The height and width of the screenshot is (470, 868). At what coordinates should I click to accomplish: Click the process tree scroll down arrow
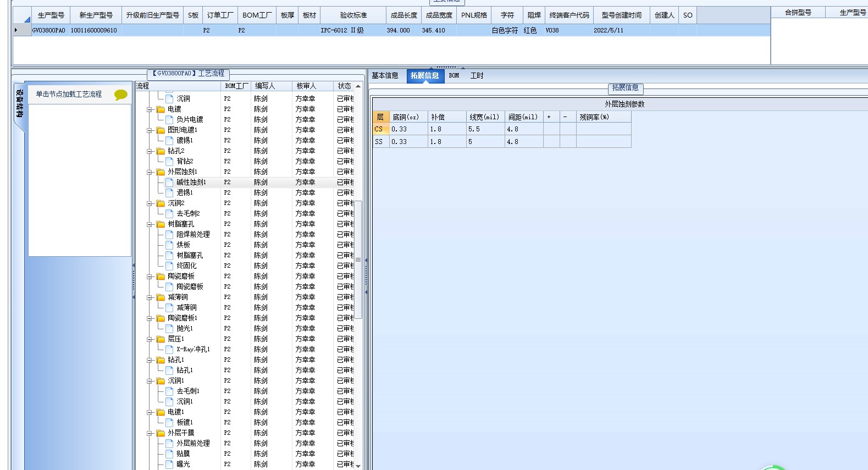click(358, 466)
